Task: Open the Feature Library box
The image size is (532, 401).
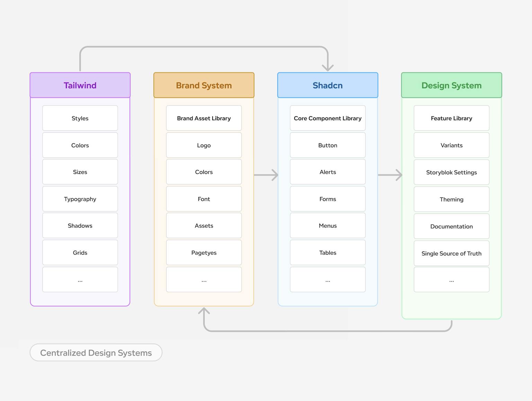Action: pyautogui.click(x=451, y=118)
